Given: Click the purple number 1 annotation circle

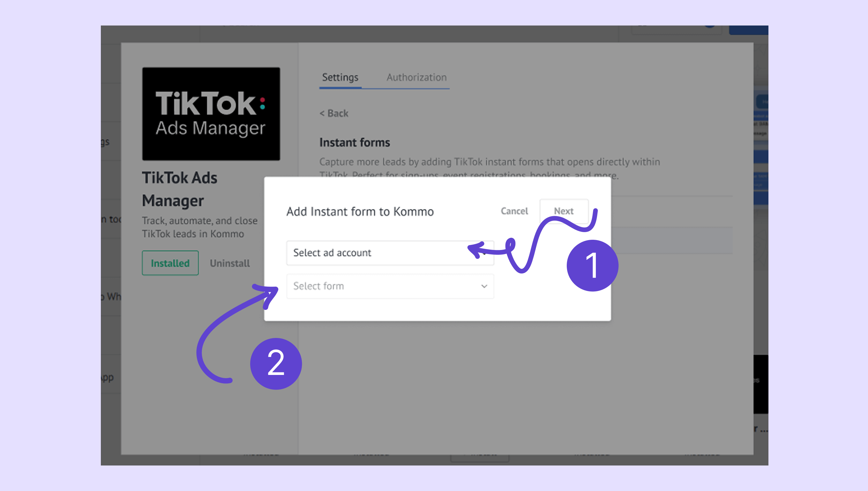Looking at the screenshot, I should click(592, 265).
